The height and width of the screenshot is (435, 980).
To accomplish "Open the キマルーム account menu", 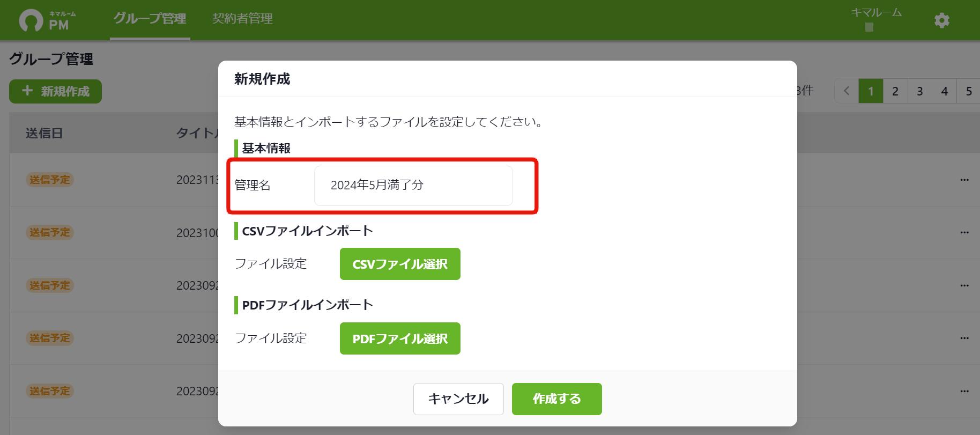I will 877,19.
